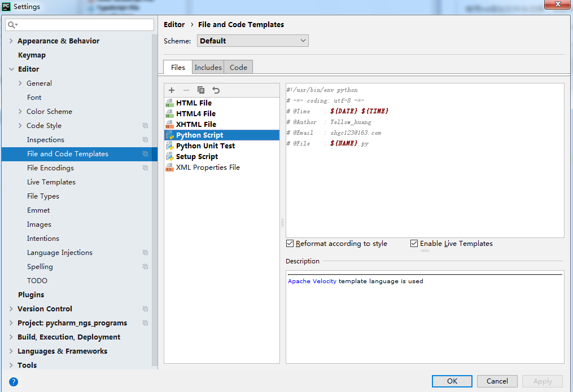Viewport: 573px width, 392px height.
Task: Click the Apply button
Action: 543,381
